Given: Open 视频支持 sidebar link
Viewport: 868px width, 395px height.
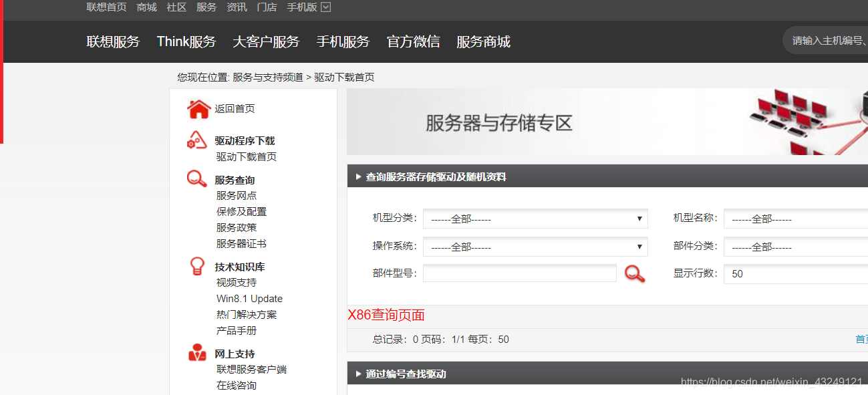Looking at the screenshot, I should 236,283.
